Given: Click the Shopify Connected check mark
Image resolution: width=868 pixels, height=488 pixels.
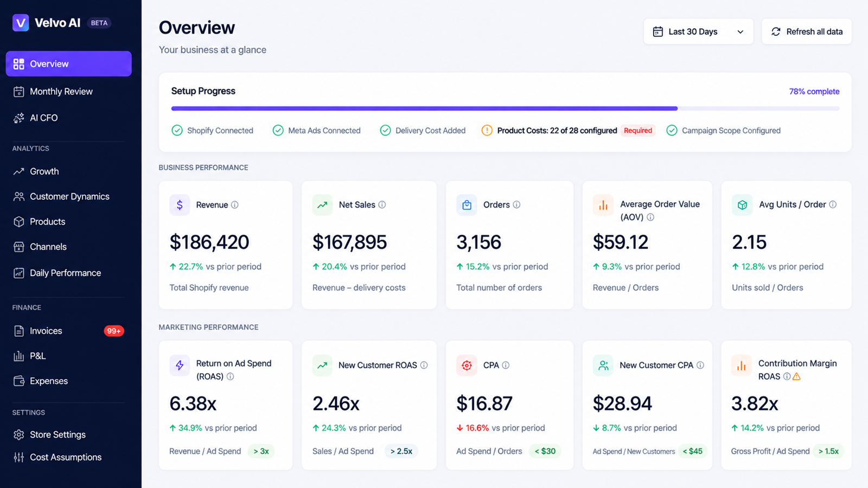Looking at the screenshot, I should pyautogui.click(x=177, y=131).
